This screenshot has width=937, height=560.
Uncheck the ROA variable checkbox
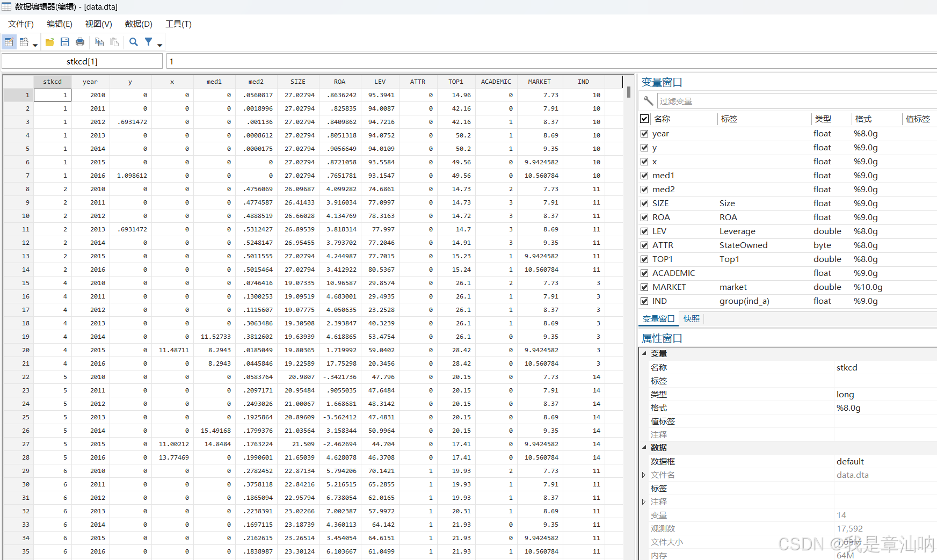pyautogui.click(x=644, y=217)
